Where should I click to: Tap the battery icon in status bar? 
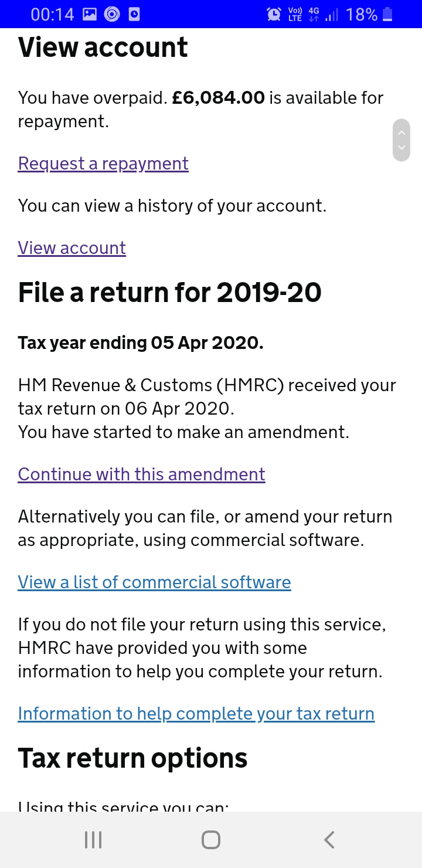coord(387,14)
